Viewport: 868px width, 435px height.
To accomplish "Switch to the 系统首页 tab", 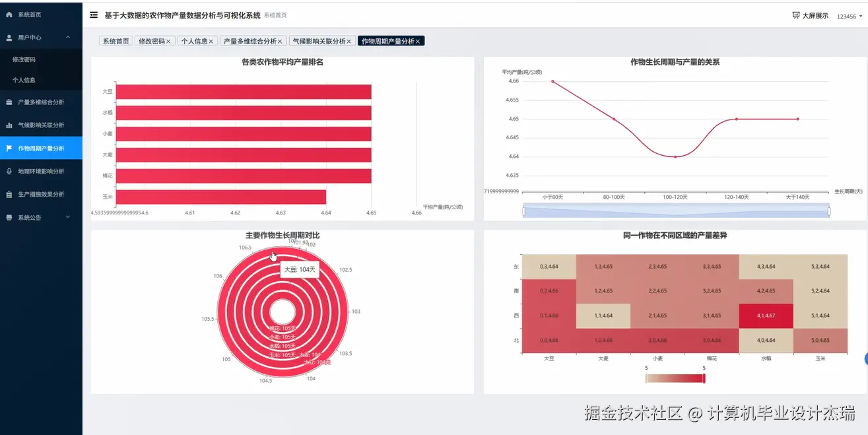I will (116, 41).
